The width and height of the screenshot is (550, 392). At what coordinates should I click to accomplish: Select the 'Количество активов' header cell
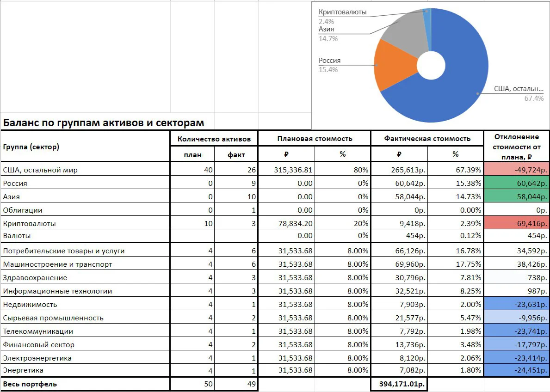pyautogui.click(x=214, y=139)
